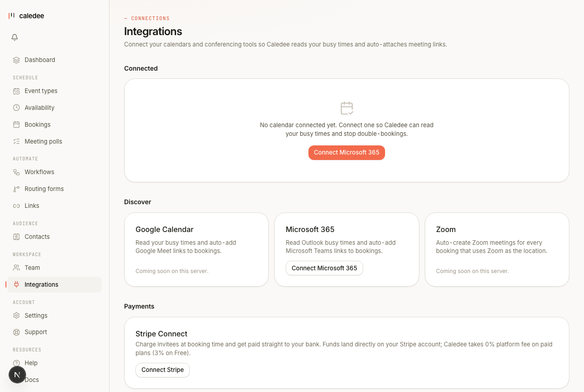Click the round N badge

17,375
